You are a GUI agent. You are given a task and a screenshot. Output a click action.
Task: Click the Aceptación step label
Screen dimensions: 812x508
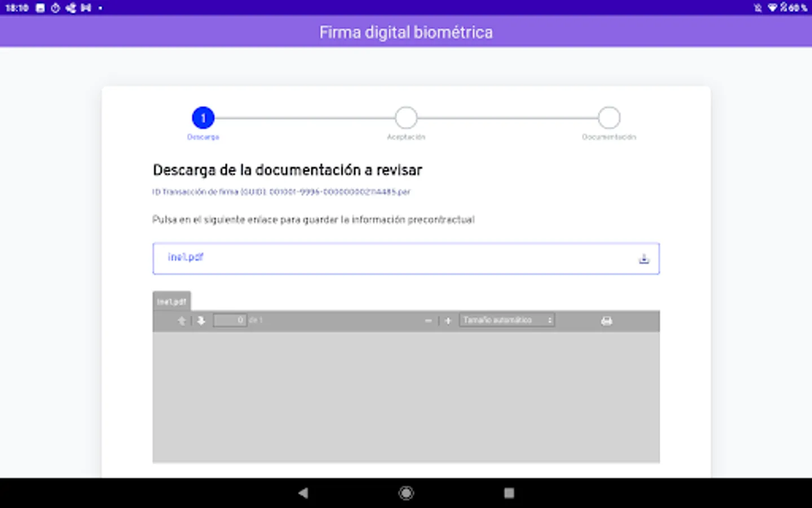click(x=406, y=137)
